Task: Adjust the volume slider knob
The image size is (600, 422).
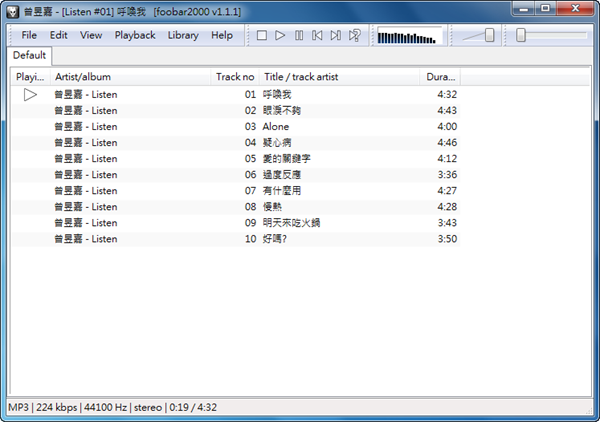Action: point(489,35)
